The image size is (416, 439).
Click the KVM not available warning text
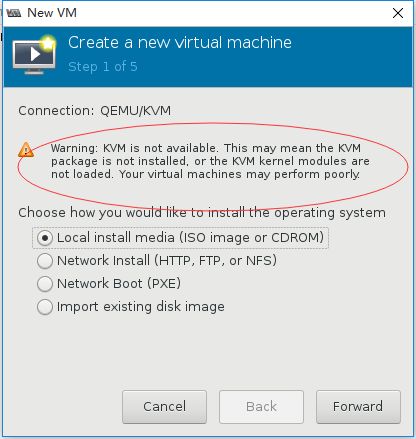[210, 161]
